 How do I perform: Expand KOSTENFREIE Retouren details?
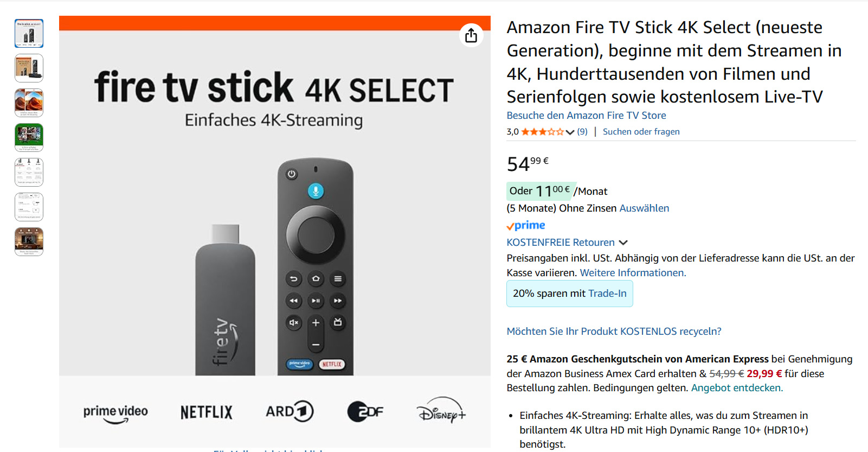(623, 243)
